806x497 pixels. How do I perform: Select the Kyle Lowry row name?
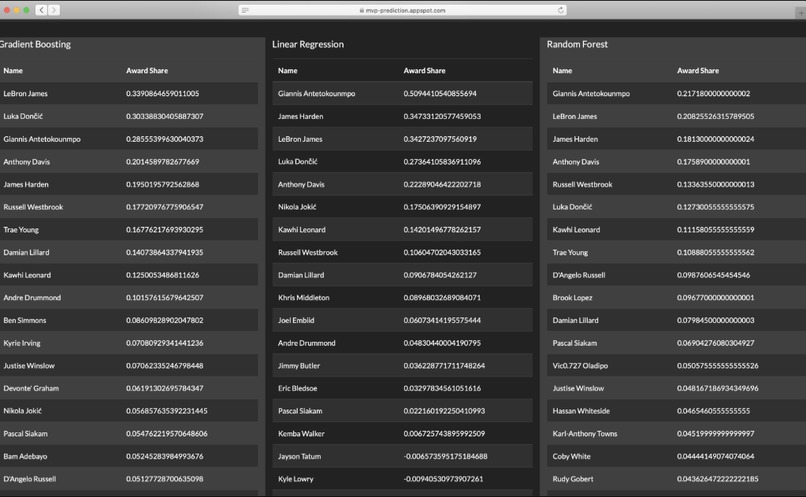pyautogui.click(x=296, y=479)
